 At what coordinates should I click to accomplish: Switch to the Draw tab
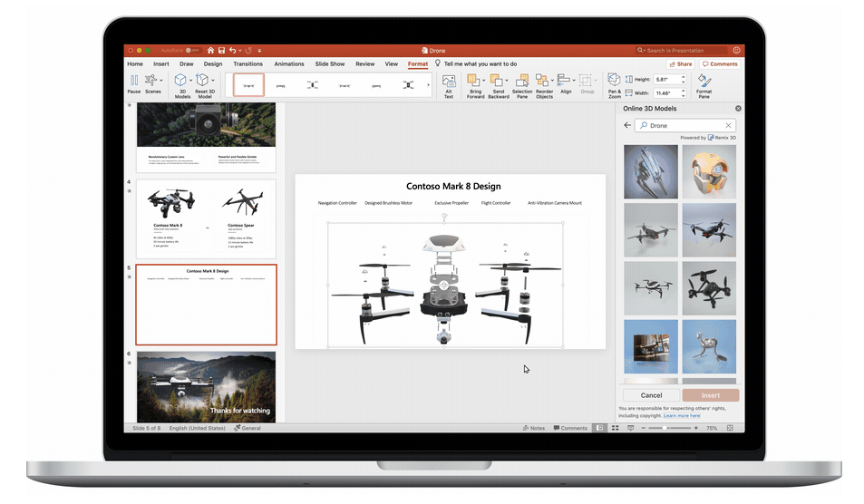pos(186,63)
